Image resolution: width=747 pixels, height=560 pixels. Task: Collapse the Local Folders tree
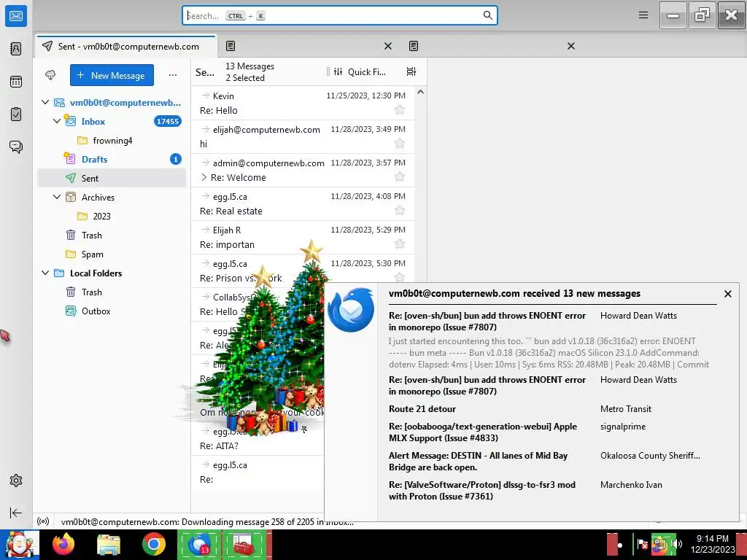[45, 273]
